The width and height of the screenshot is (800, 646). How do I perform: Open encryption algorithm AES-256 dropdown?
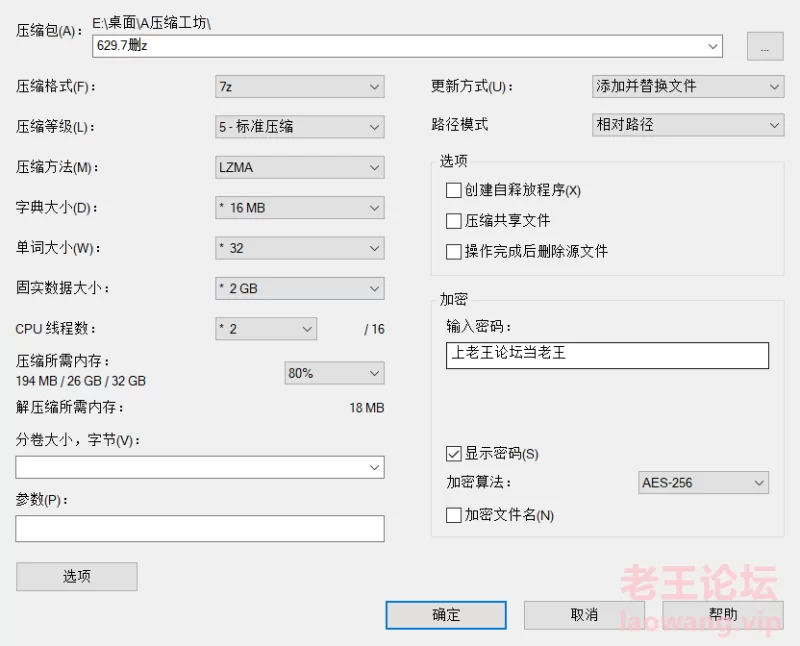point(703,483)
